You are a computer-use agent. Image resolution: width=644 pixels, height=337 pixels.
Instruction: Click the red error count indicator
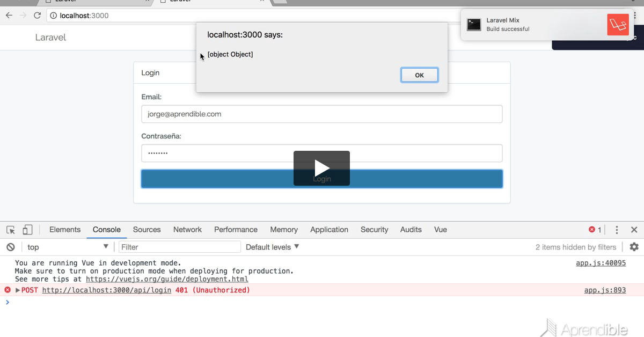(x=595, y=230)
